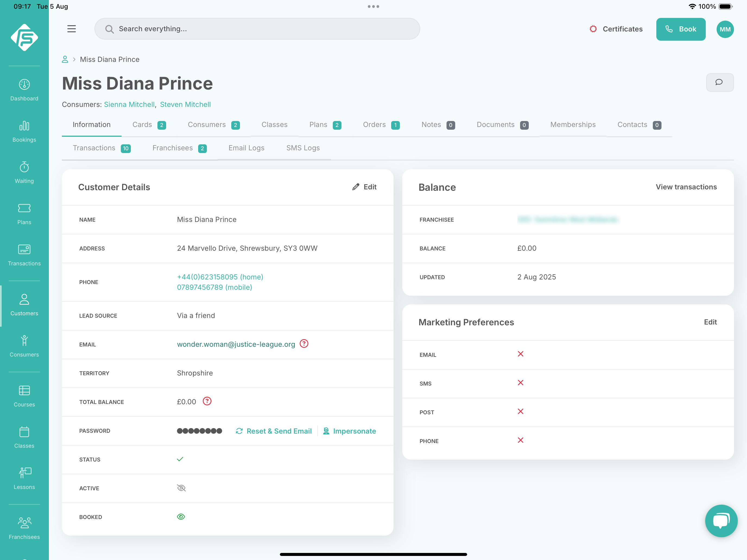Open the Sienna Mitchell consumer link
Viewport: 747px width, 560px height.
(x=129, y=105)
